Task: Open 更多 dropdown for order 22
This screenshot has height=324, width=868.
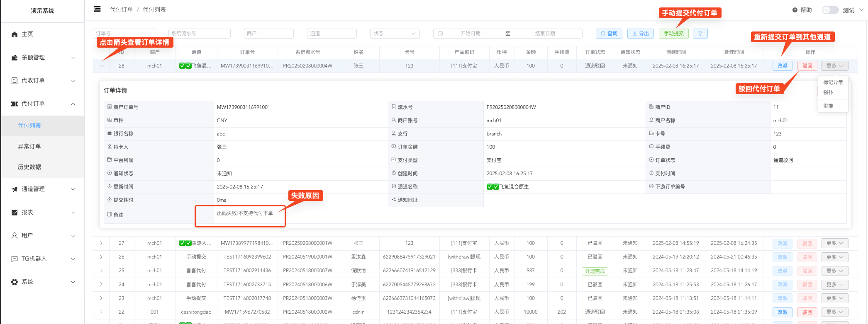Action: pyautogui.click(x=834, y=312)
